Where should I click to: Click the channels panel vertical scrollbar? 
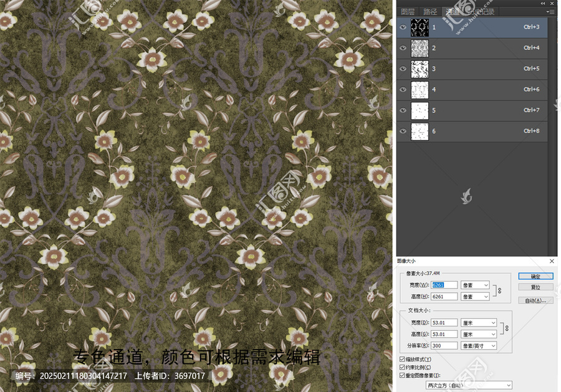pyautogui.click(x=553, y=136)
